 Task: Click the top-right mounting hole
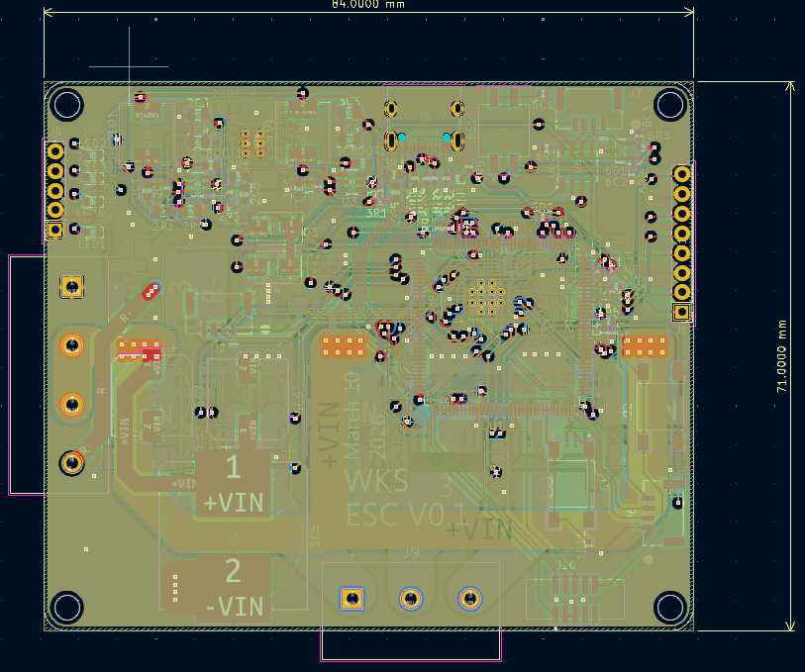tap(670, 104)
